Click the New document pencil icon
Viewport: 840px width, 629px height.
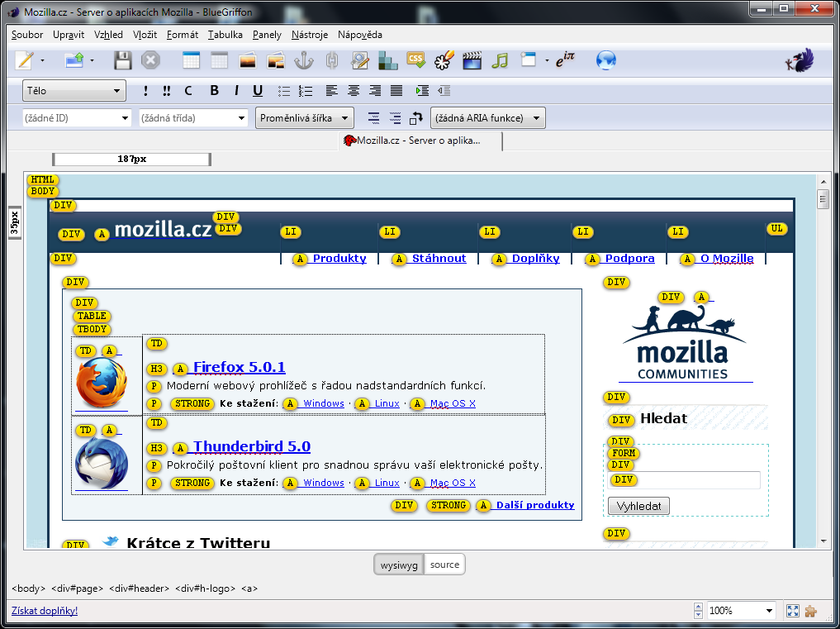click(24, 60)
